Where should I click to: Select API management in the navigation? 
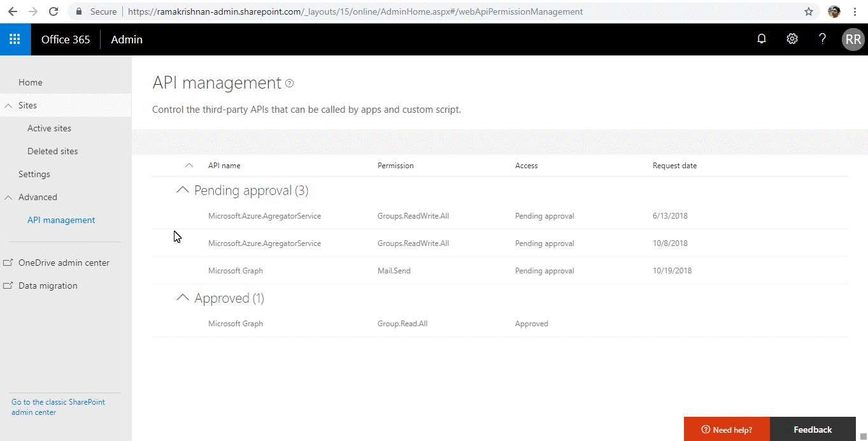pyautogui.click(x=61, y=220)
